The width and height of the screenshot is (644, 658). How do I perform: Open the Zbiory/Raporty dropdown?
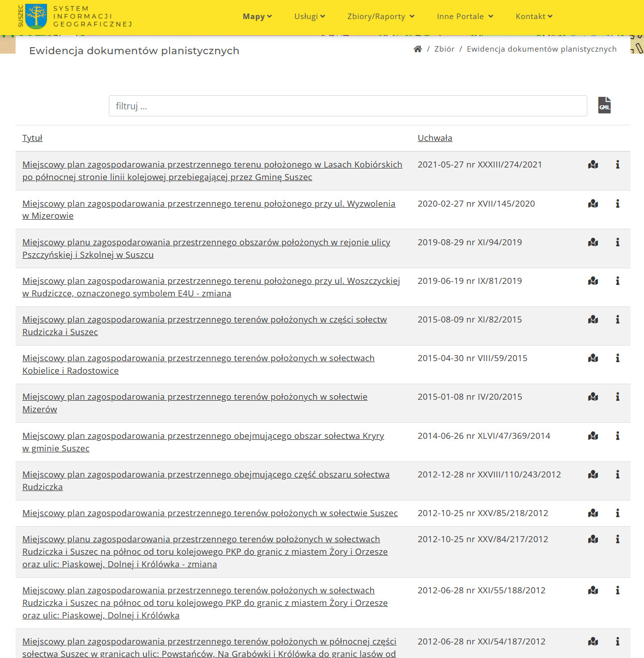coord(381,17)
